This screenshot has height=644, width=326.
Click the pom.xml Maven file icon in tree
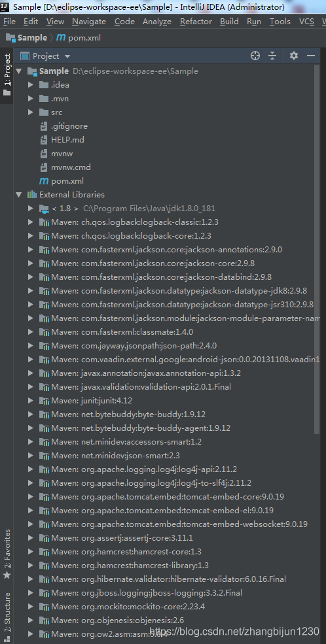click(x=44, y=181)
